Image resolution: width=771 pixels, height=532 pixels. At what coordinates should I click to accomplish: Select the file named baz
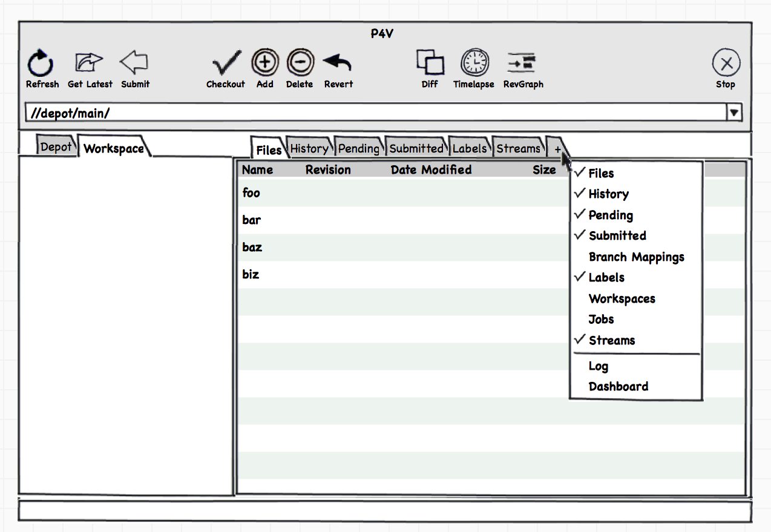(x=252, y=248)
